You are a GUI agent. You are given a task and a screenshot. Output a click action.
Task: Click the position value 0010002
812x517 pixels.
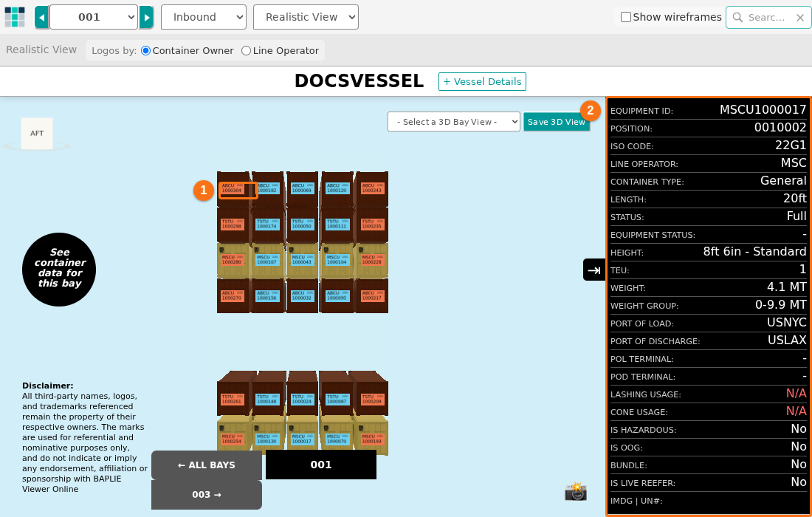[780, 128]
